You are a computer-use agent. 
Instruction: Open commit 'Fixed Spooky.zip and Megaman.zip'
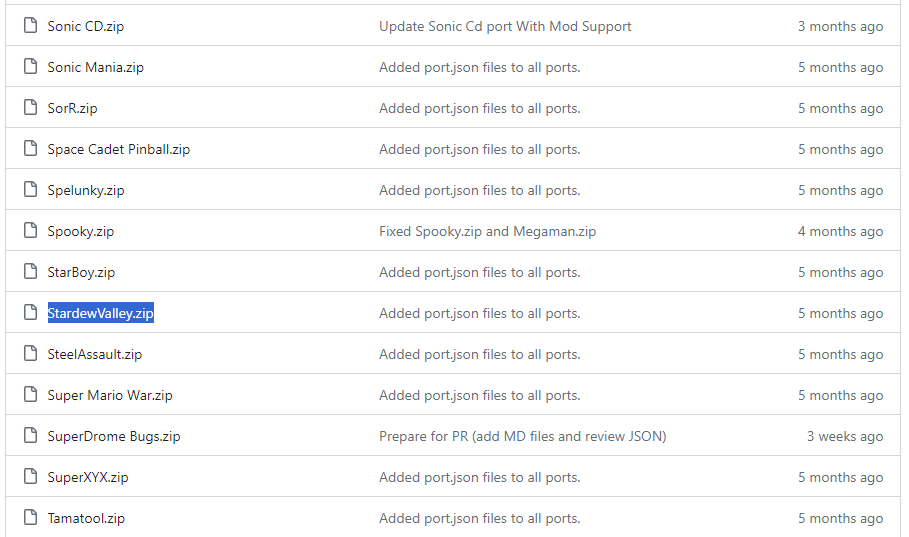click(487, 231)
